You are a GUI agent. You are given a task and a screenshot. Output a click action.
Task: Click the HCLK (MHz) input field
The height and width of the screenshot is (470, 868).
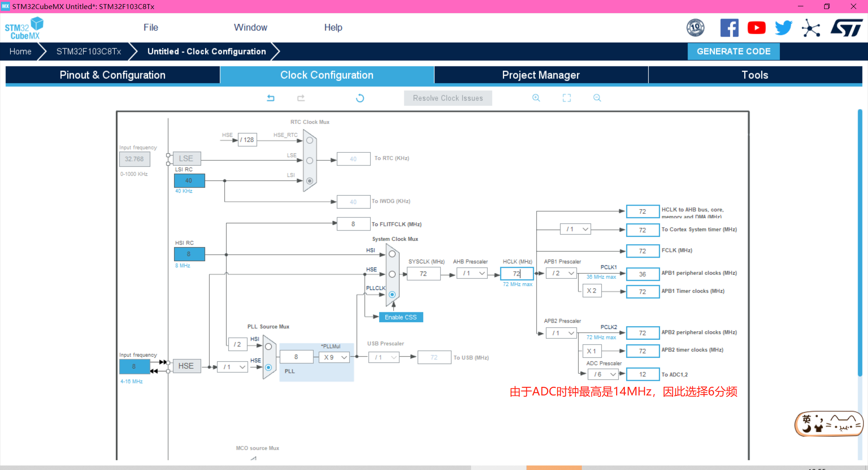tap(516, 273)
